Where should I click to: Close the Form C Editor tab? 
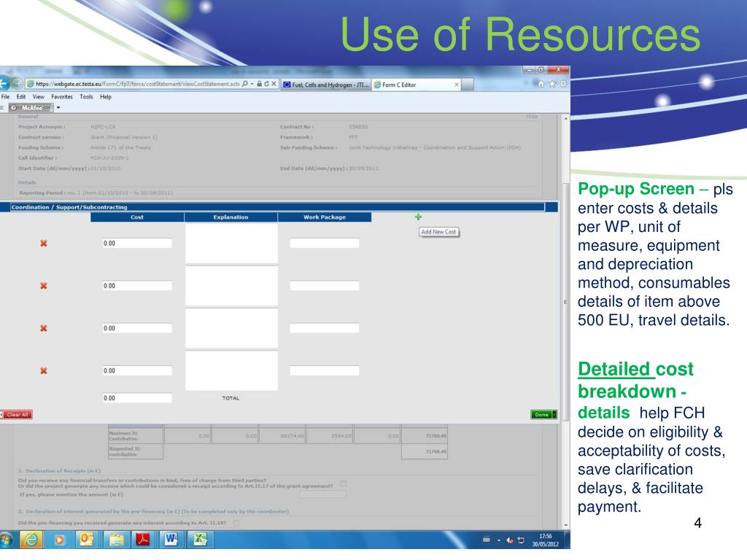457,85
